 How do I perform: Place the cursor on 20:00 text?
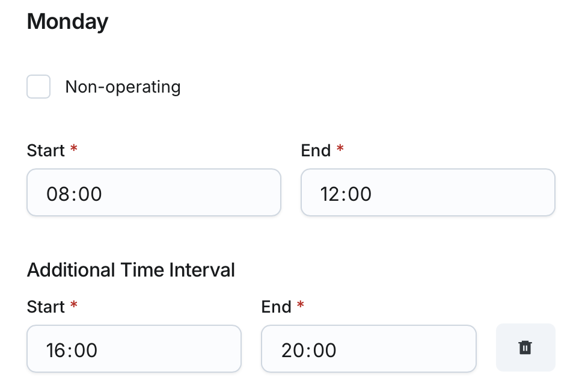[x=308, y=350]
